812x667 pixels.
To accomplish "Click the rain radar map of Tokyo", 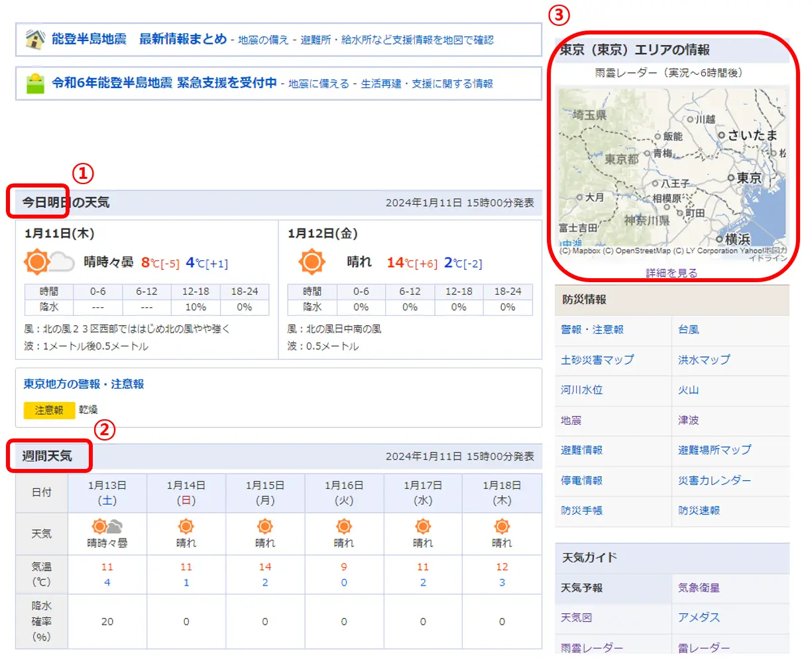I will pos(672,168).
